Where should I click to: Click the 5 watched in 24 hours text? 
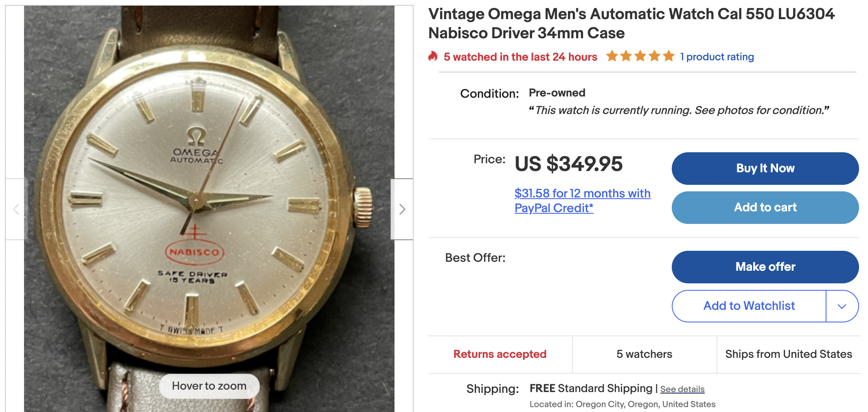[x=520, y=57]
